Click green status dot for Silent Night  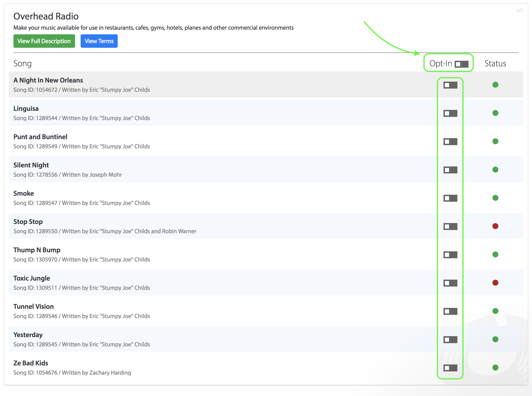tap(495, 169)
